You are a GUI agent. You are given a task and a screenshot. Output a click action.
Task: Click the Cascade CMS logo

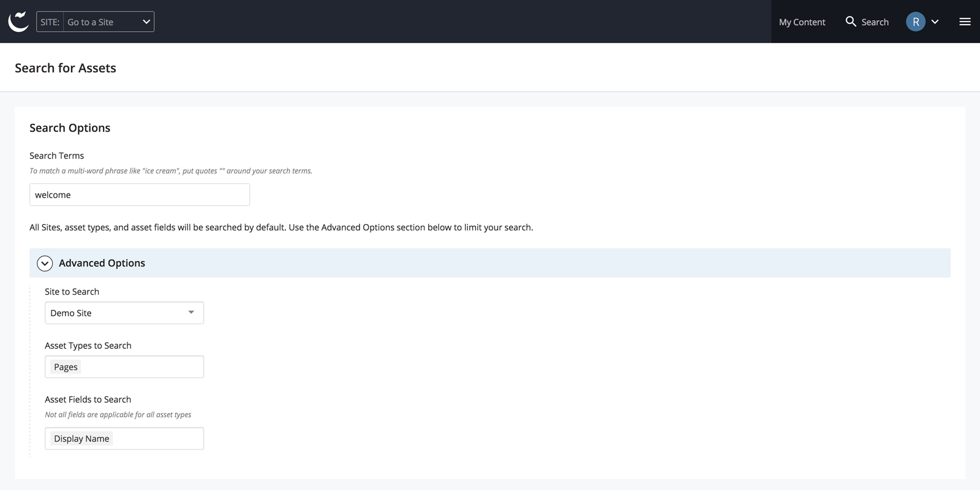click(18, 21)
